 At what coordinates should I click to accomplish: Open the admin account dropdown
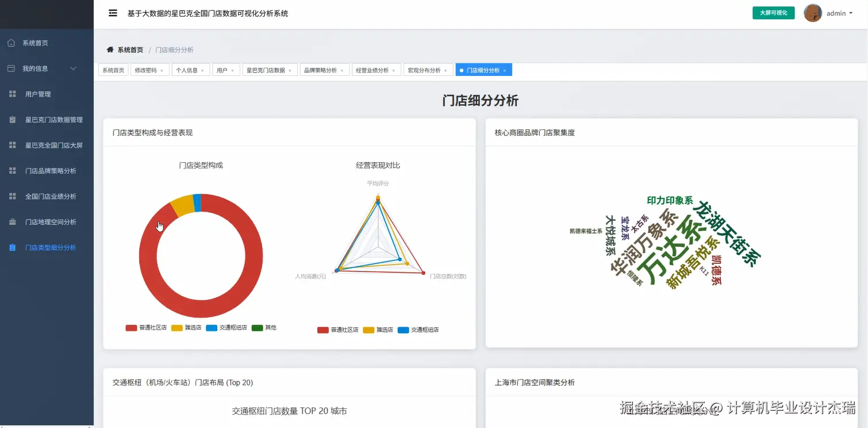[835, 13]
